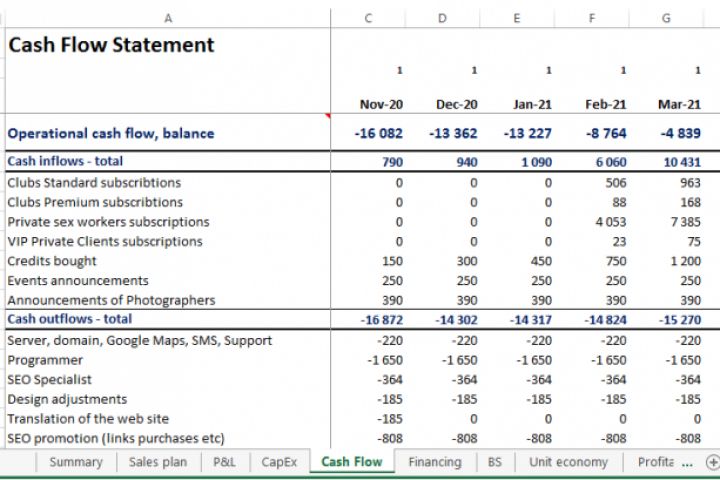This screenshot has width=720, height=480.
Task: Open the Summary sheet tab
Action: click(x=76, y=462)
